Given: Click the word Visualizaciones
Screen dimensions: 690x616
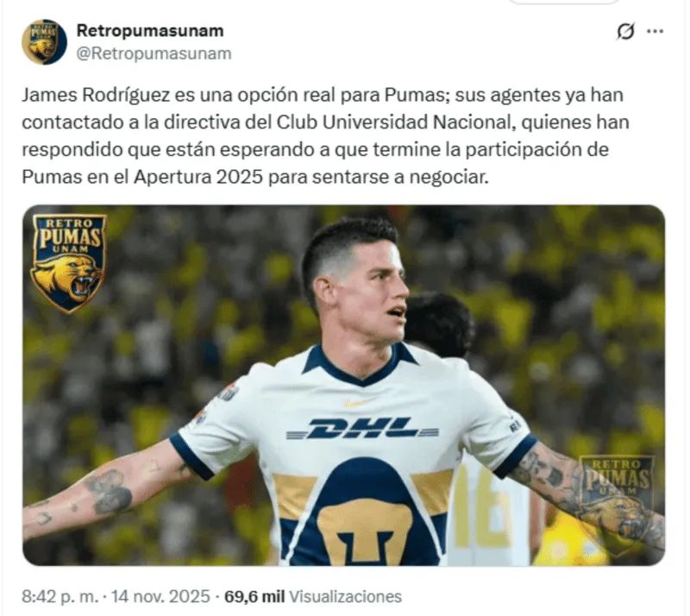Looking at the screenshot, I should [x=346, y=597].
